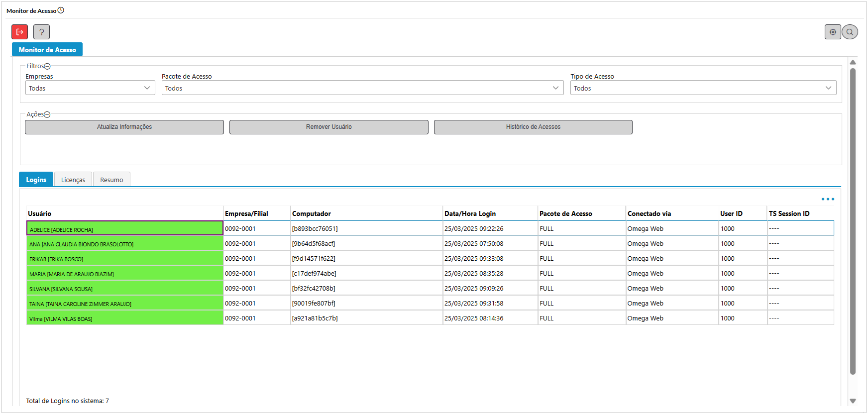Viewport: 868px width, 414px height.
Task: Sort by Data/Hora Login column header
Action: (470, 213)
